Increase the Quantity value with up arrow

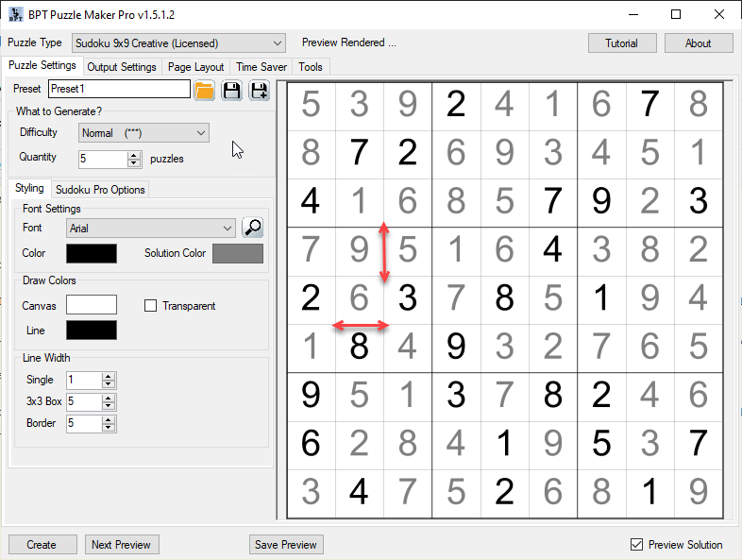[134, 155]
